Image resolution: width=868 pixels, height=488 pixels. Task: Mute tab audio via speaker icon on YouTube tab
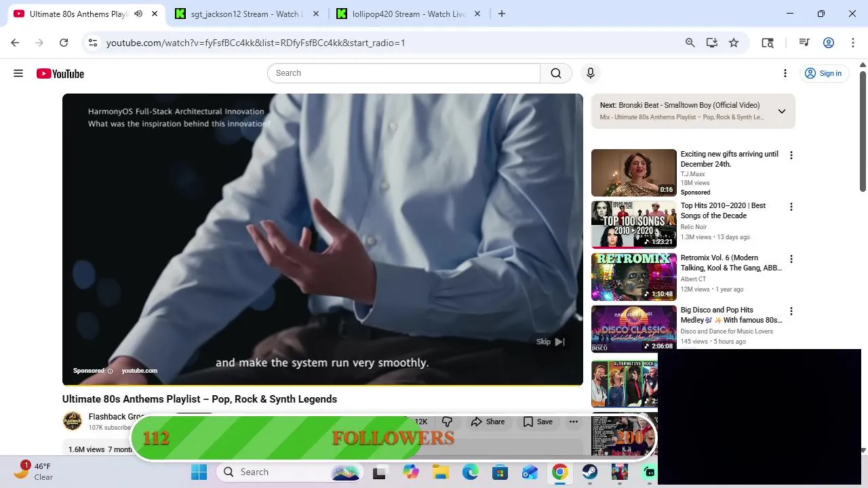(x=138, y=14)
